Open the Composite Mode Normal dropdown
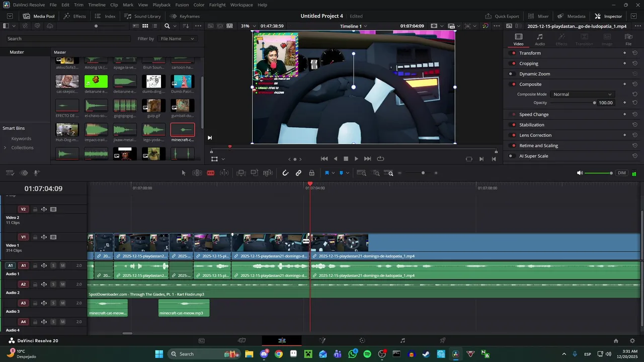The height and width of the screenshot is (362, 644). pyautogui.click(x=582, y=95)
